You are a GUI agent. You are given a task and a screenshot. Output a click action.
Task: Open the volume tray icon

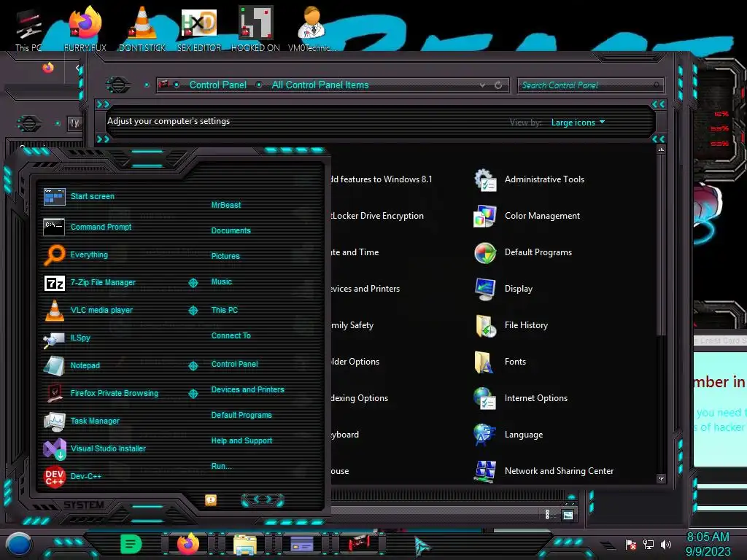666,544
